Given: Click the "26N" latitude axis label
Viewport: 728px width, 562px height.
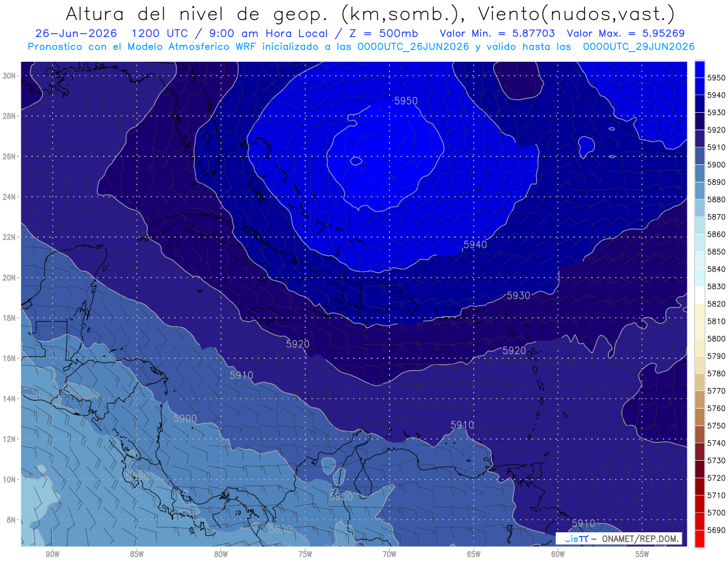Looking at the screenshot, I should click(x=9, y=156).
